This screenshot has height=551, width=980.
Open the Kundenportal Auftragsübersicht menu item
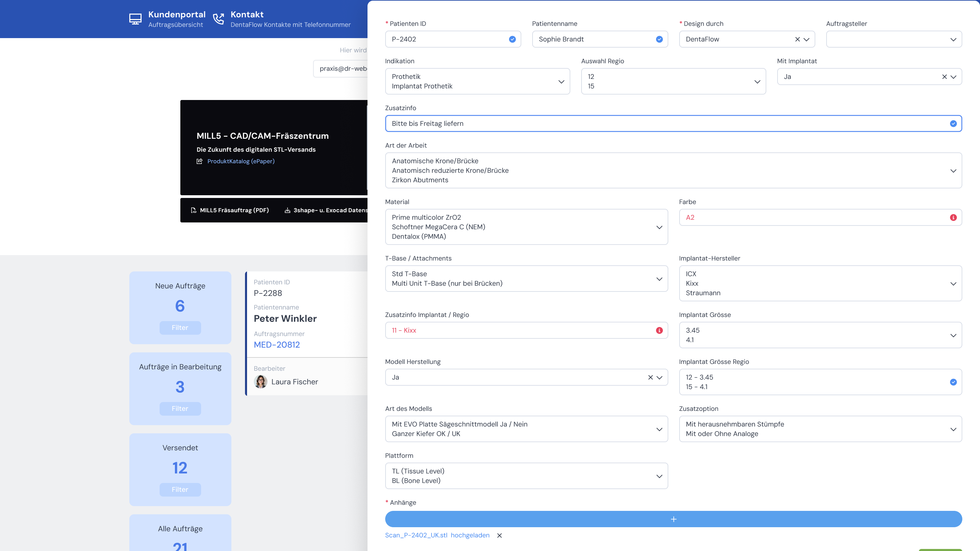167,19
